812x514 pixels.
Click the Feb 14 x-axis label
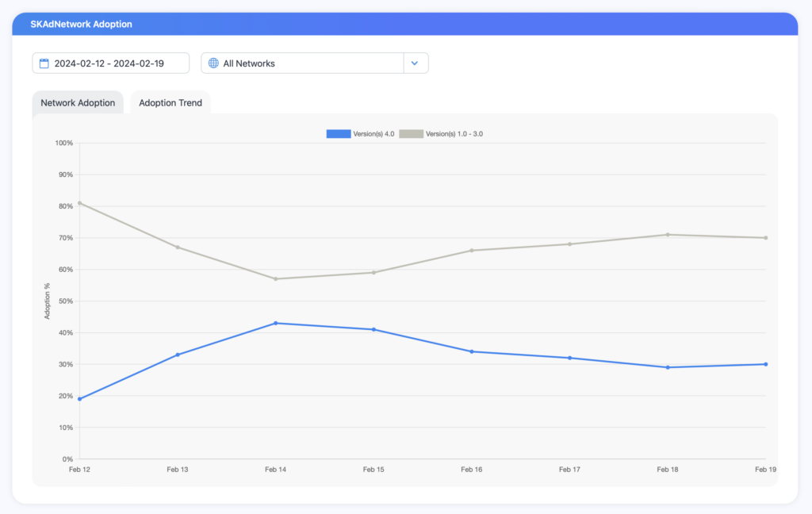tap(275, 470)
